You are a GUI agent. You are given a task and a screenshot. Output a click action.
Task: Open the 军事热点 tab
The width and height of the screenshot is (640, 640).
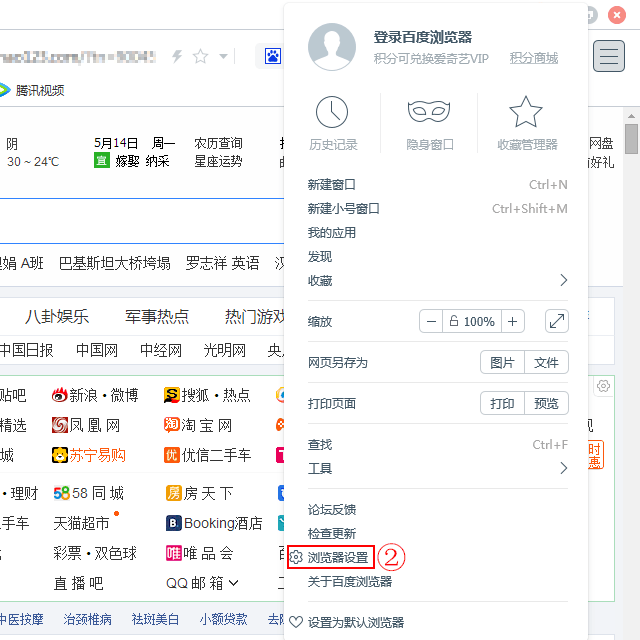point(157,316)
